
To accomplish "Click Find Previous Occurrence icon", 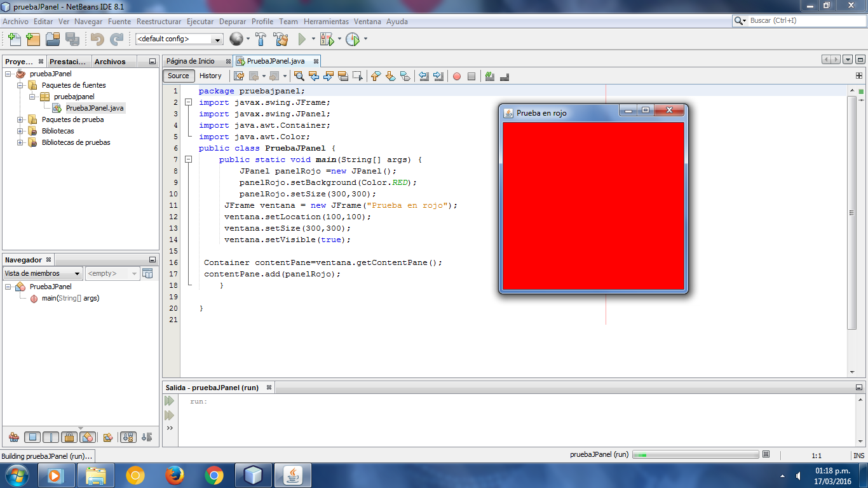I will (313, 76).
